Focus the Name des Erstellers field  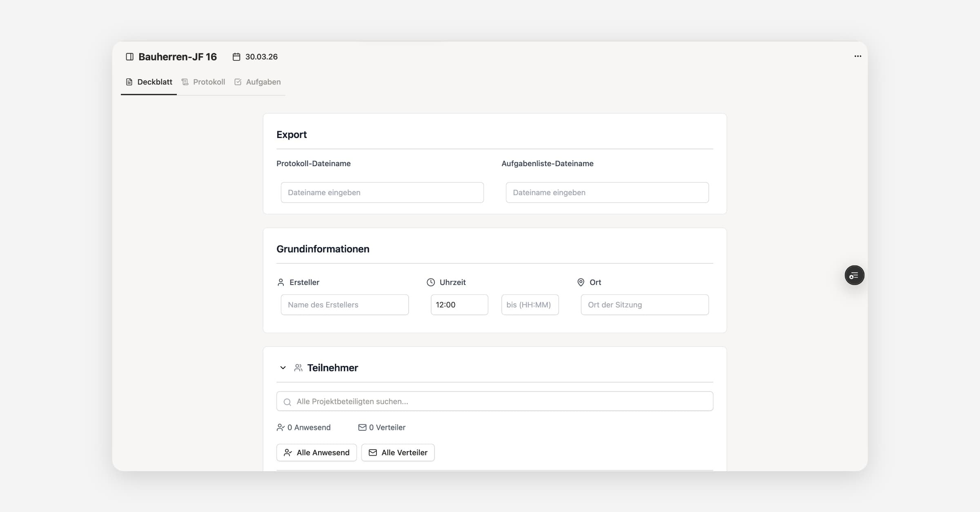click(x=345, y=305)
